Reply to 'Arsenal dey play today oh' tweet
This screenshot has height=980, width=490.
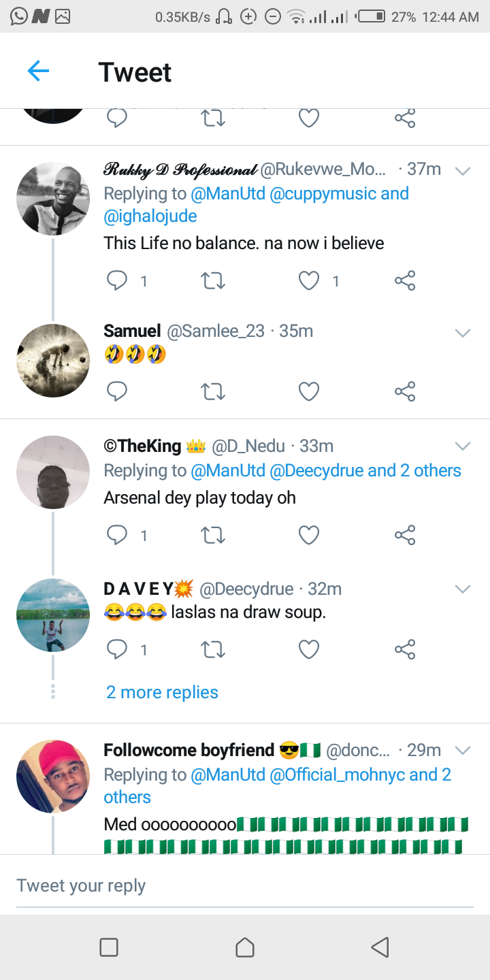pyautogui.click(x=117, y=536)
